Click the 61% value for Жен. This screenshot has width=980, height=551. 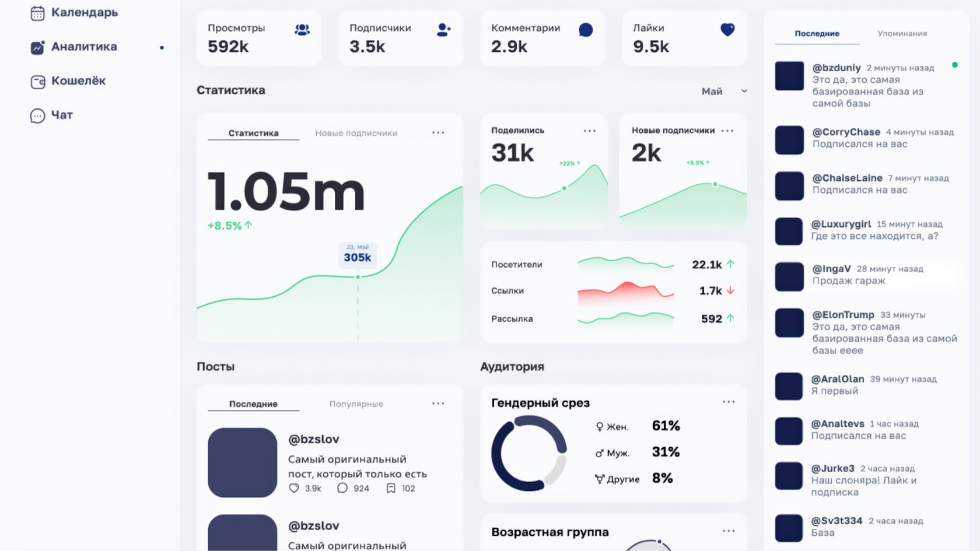pyautogui.click(x=666, y=426)
